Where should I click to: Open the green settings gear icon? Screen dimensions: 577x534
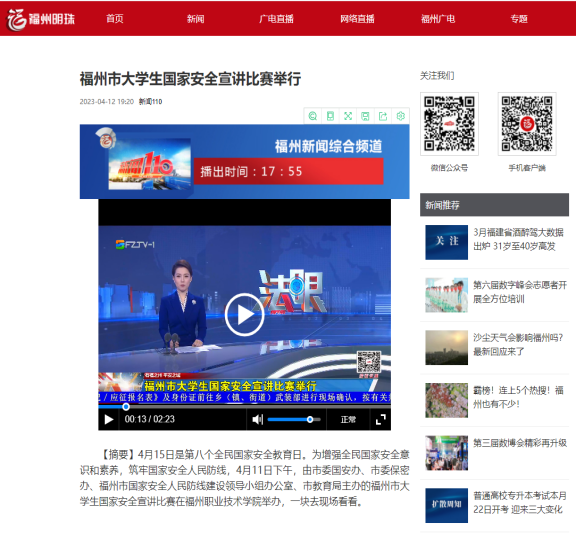pos(400,116)
